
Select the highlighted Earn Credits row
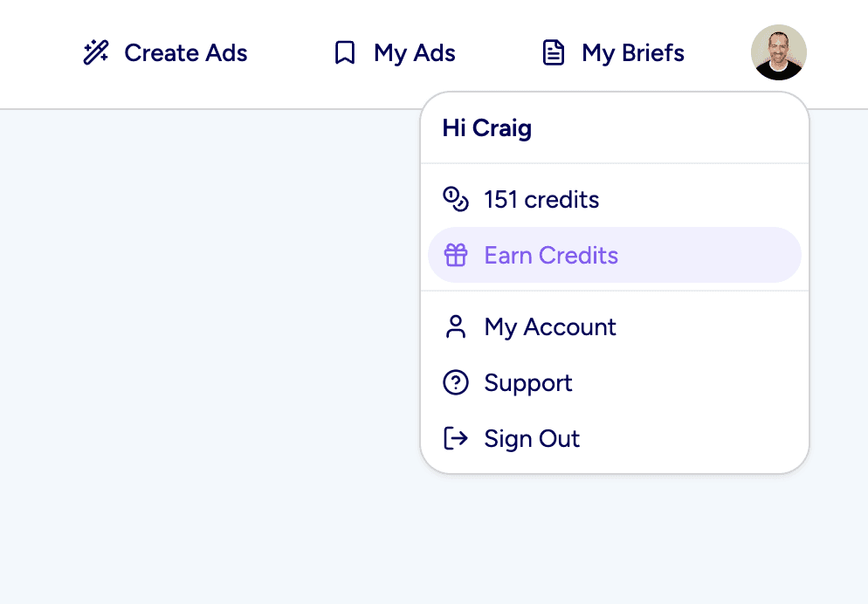614,255
